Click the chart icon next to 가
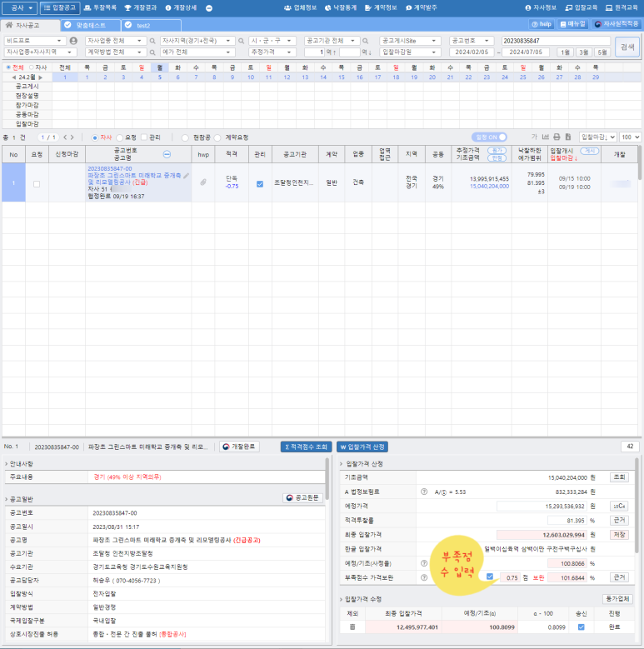Screen dimensions: 644x649 coord(546,137)
